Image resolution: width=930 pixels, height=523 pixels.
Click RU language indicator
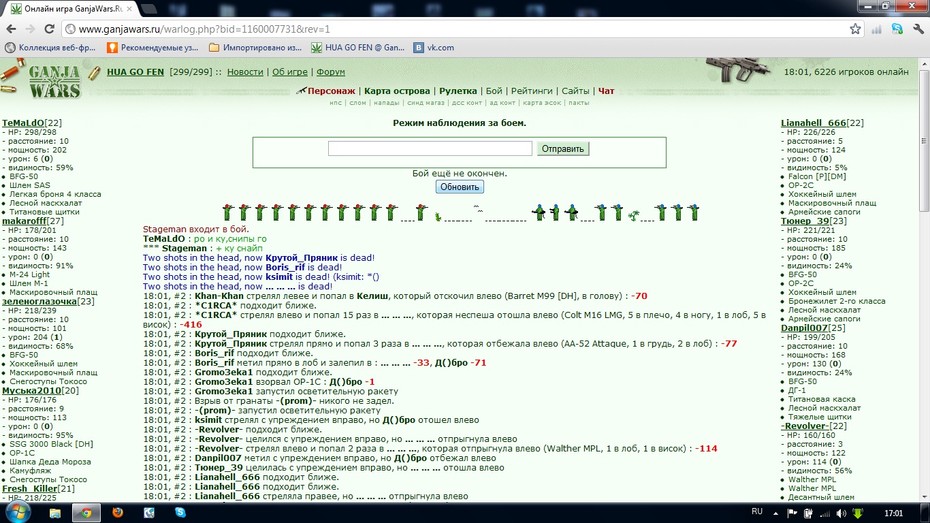coord(757,512)
